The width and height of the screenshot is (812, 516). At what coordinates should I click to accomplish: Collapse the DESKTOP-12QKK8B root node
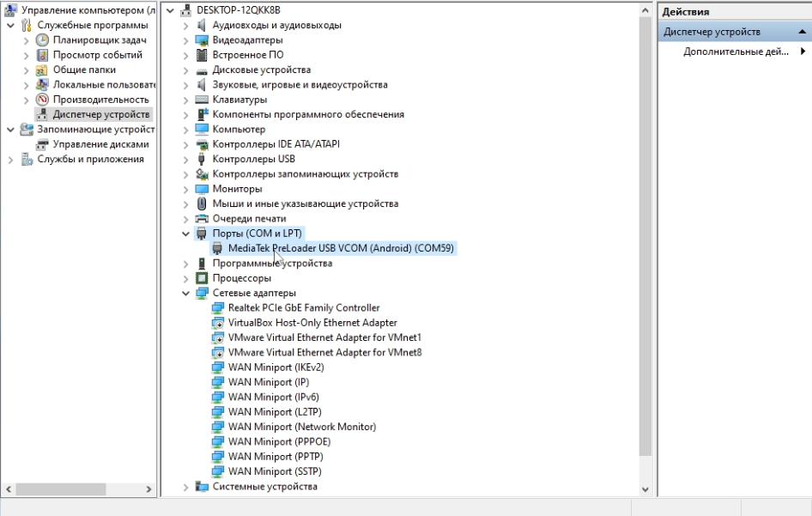tap(170, 9)
